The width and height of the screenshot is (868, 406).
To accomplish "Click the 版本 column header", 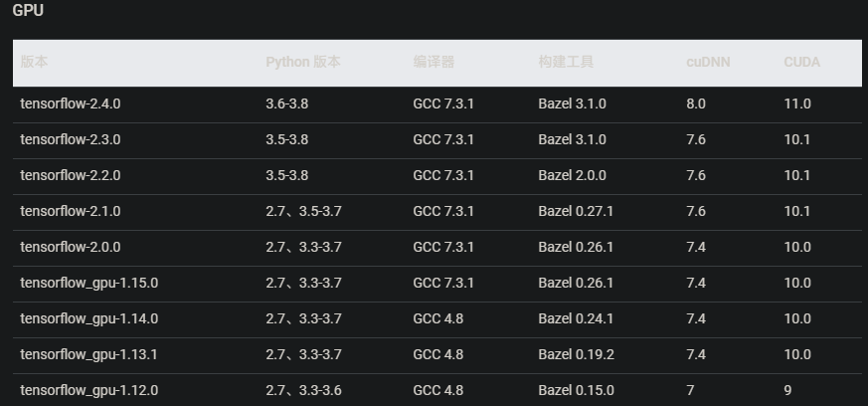I will [34, 62].
